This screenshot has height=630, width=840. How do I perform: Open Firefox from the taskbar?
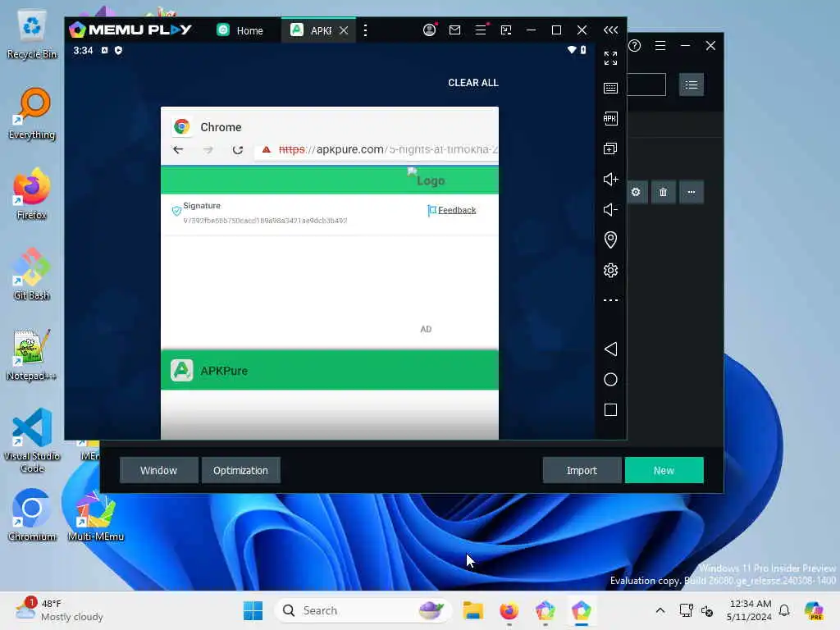click(509, 610)
